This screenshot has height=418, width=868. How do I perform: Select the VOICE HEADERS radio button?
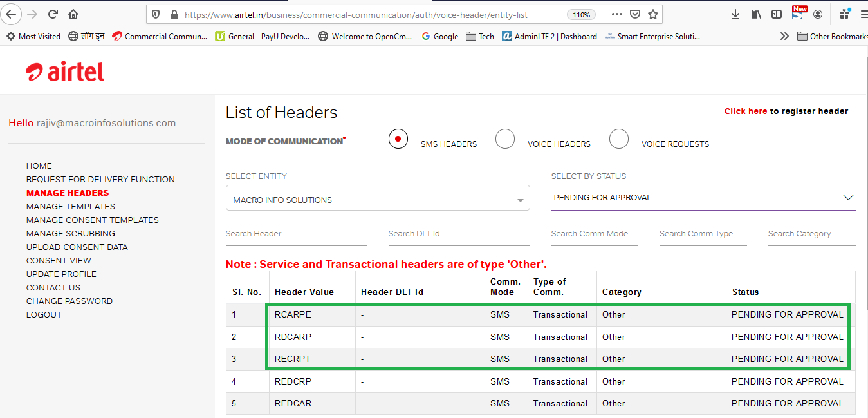click(x=505, y=138)
